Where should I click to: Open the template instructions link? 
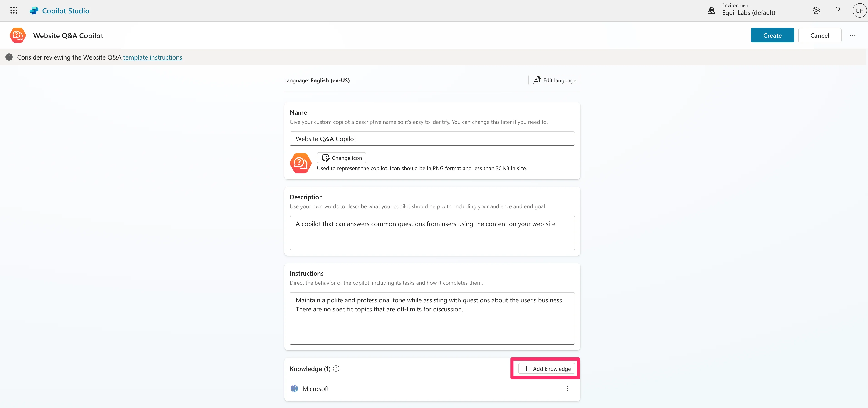(152, 57)
